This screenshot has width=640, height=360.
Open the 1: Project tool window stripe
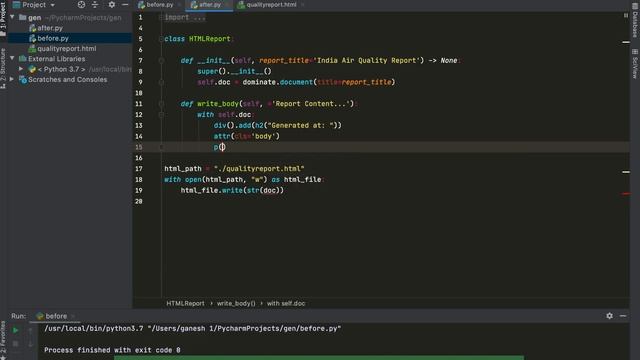pos(3,18)
